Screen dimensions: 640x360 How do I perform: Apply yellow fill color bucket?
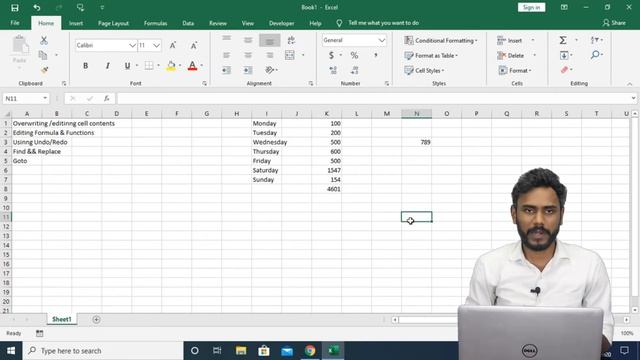pyautogui.click(x=171, y=66)
